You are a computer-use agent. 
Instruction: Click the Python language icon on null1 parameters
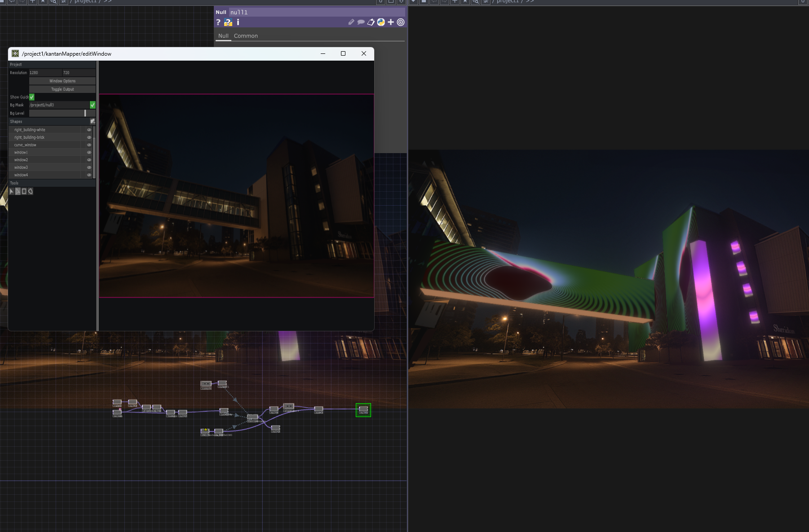coord(381,22)
